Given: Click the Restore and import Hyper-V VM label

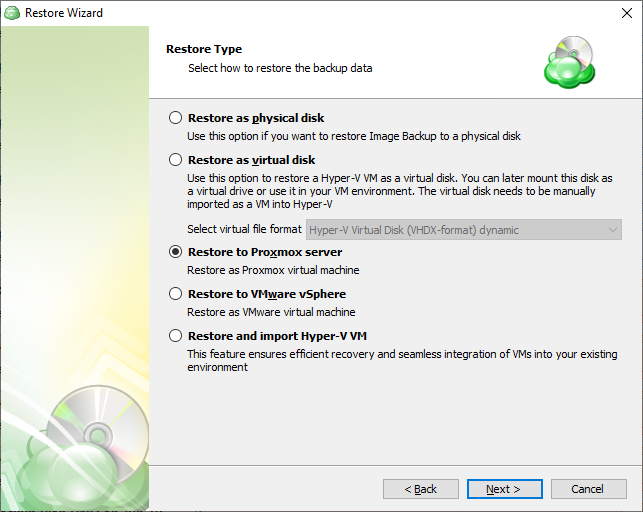Looking at the screenshot, I should tap(277, 336).
